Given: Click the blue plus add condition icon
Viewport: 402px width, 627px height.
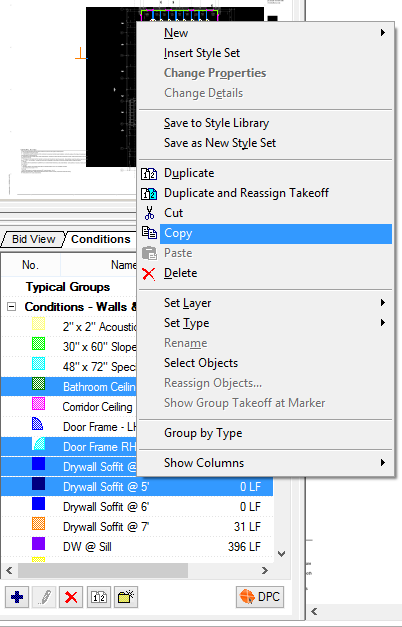Looking at the screenshot, I should tap(17, 597).
